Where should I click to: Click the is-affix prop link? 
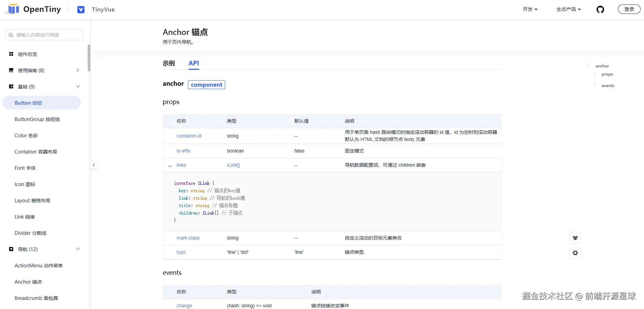click(x=183, y=151)
